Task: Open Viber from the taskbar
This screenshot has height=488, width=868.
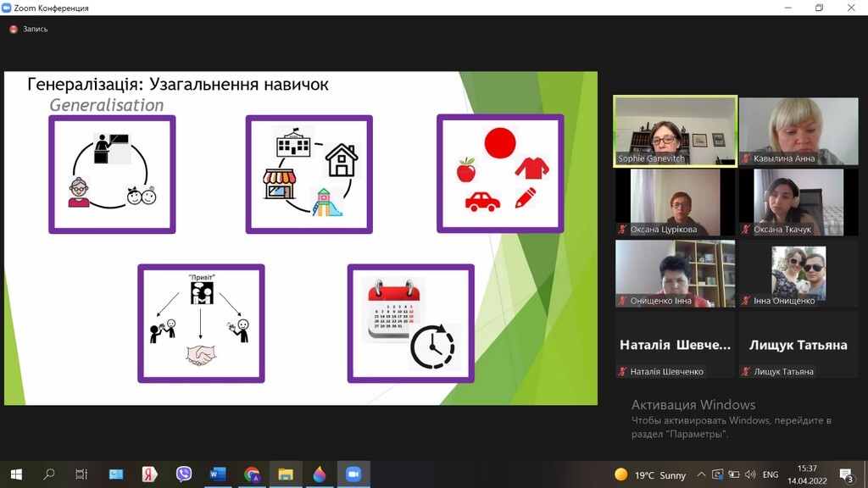Action: 184,474
